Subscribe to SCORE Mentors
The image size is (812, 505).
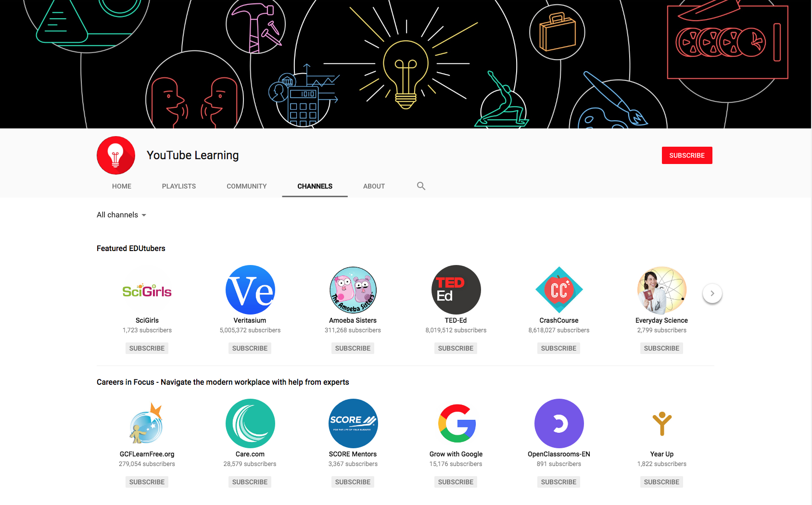[353, 482]
